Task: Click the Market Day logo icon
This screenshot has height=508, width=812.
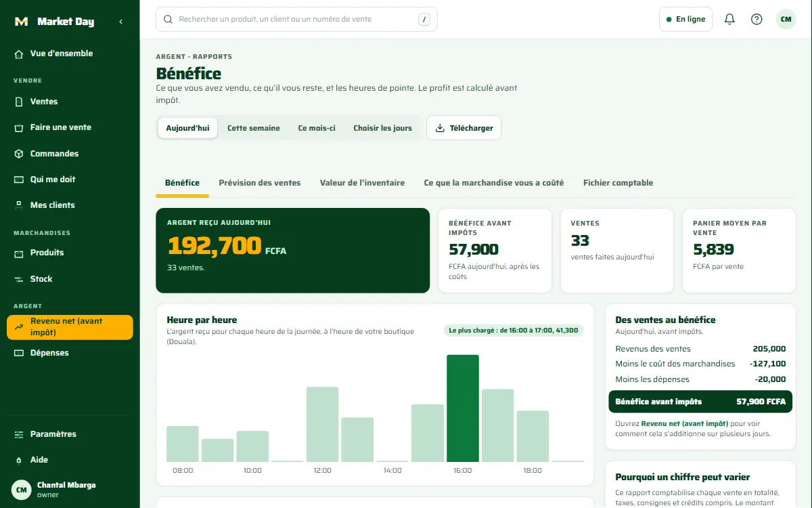Action: [21, 22]
